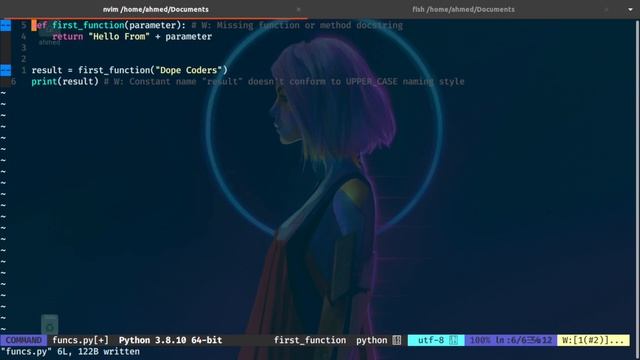
Task: Click the print line number 6 in the gutter
Action: [x=13, y=82]
